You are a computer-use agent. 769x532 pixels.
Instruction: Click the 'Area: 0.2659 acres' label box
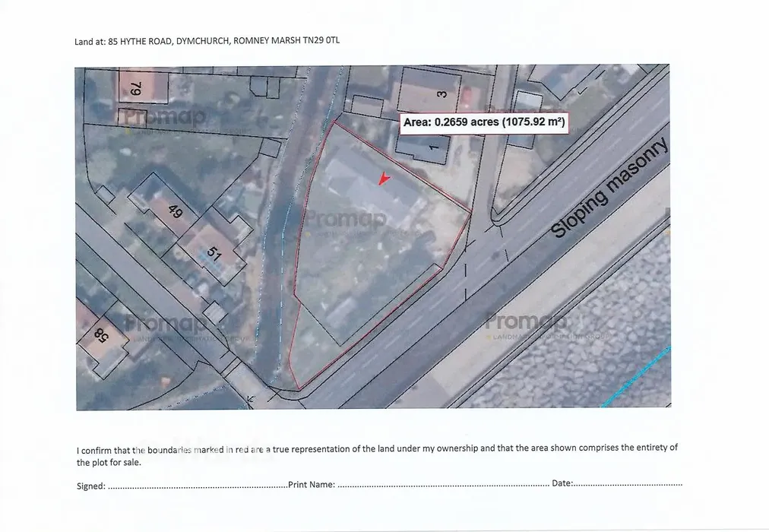click(483, 122)
